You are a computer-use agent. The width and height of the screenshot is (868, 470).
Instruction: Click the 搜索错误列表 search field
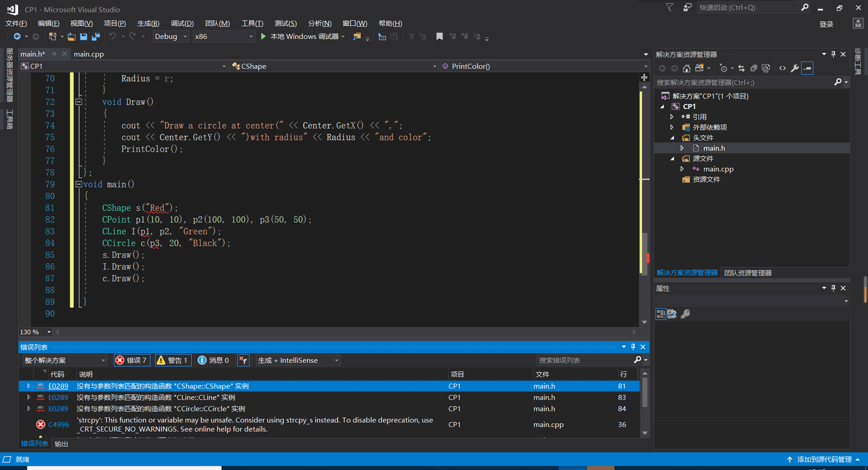[x=585, y=360]
